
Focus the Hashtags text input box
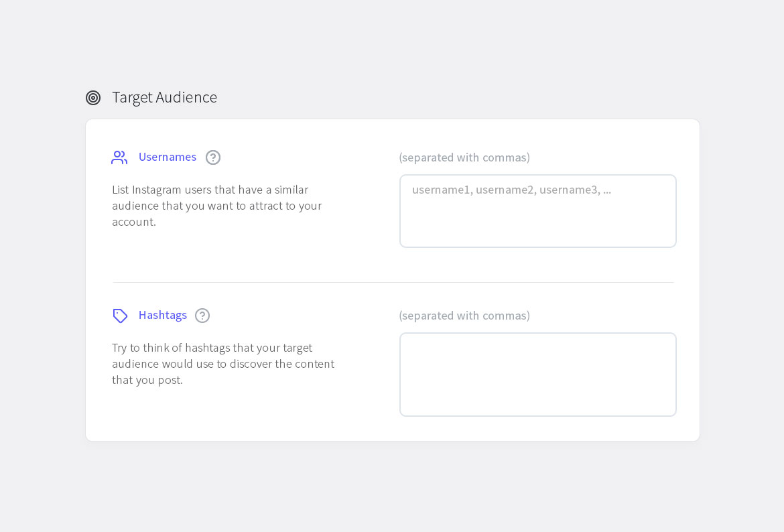click(538, 375)
